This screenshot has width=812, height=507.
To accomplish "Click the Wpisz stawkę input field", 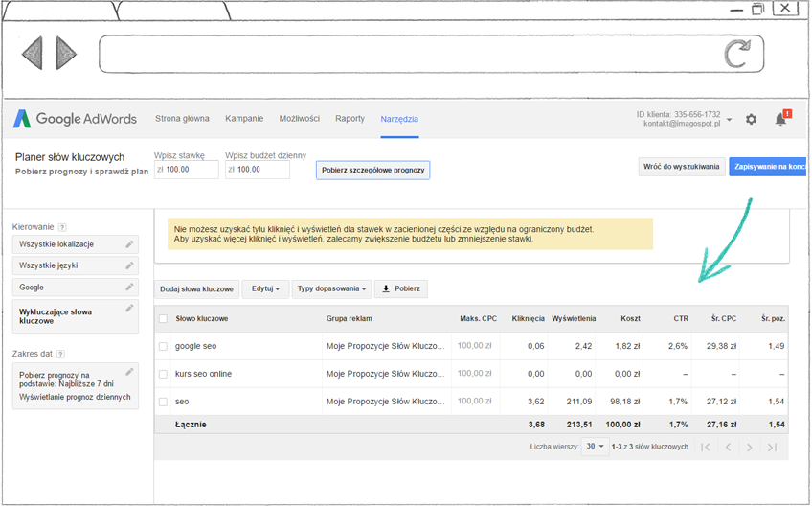I will 187,170.
